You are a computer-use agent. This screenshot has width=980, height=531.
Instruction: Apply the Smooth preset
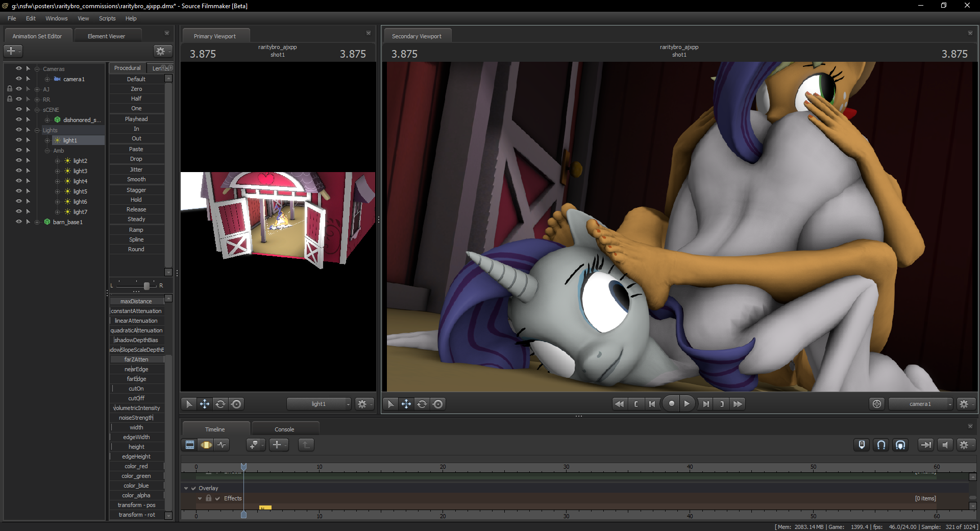point(136,179)
